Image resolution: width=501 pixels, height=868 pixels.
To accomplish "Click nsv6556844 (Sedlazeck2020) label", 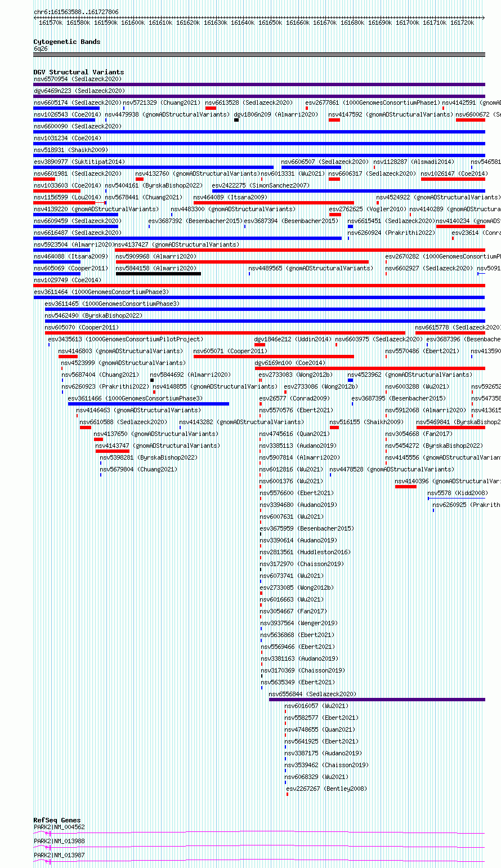I will [x=312, y=694].
